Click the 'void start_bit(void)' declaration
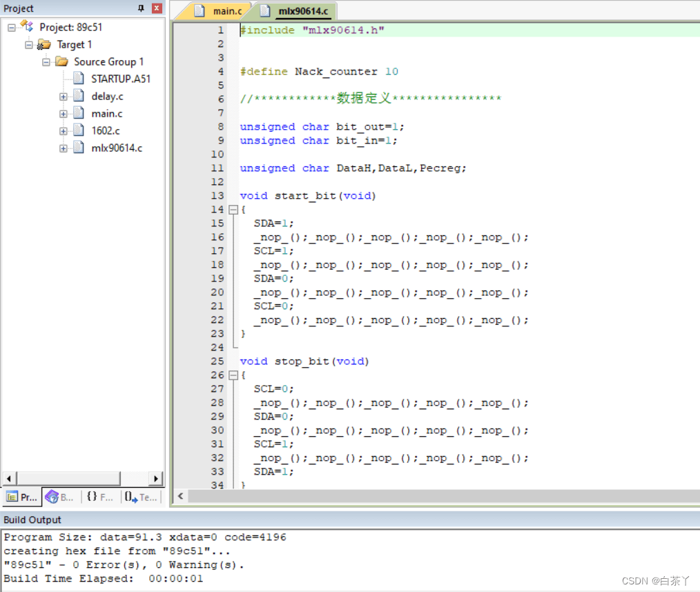 (308, 196)
